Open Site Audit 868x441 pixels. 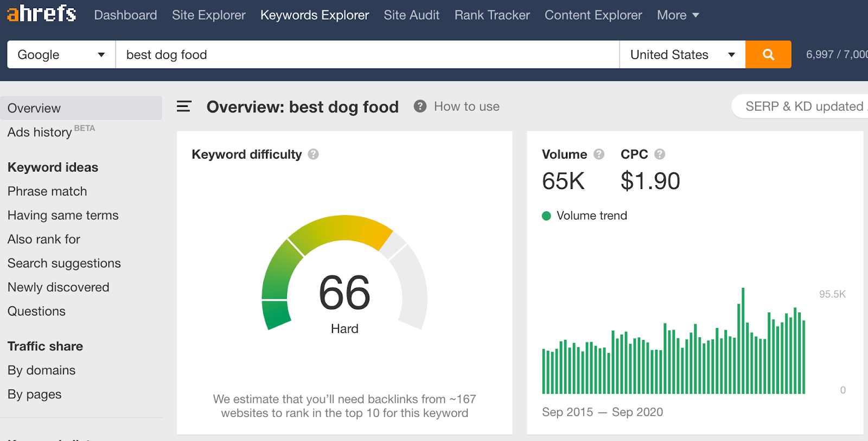(x=412, y=15)
